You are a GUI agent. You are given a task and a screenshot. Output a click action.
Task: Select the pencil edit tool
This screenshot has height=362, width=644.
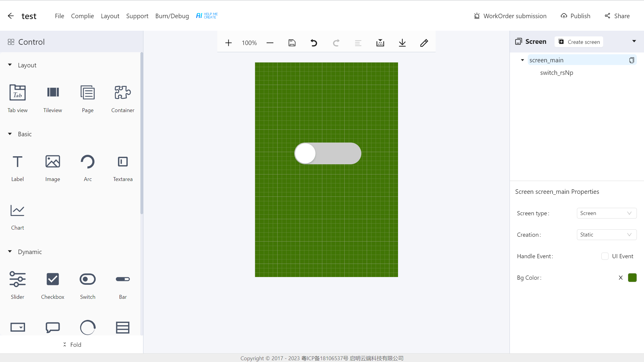[x=424, y=43]
